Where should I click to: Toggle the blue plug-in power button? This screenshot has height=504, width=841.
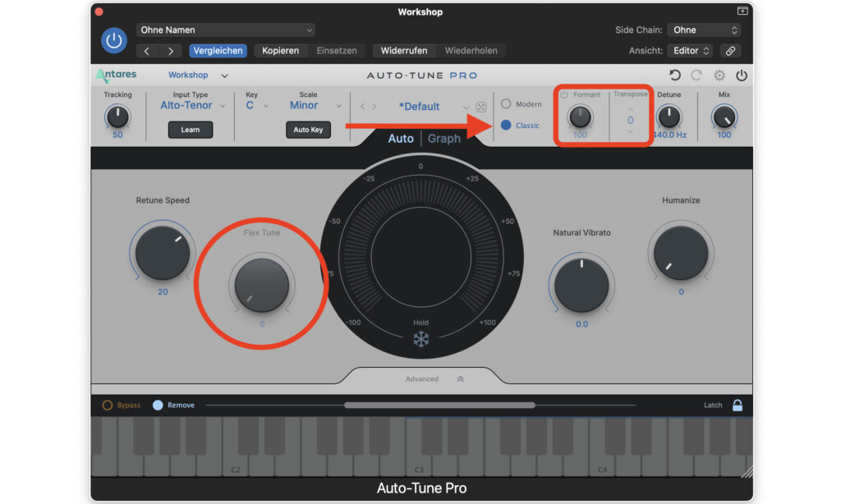pos(113,40)
